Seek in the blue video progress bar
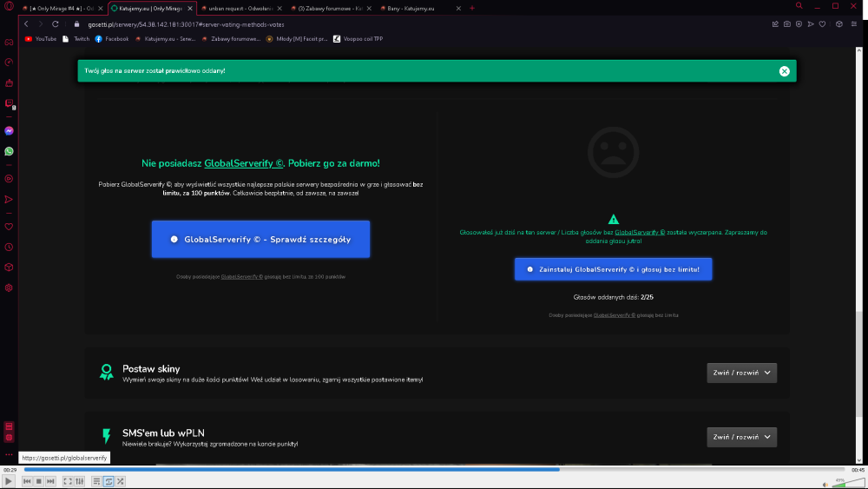868x489 pixels. [437, 469]
